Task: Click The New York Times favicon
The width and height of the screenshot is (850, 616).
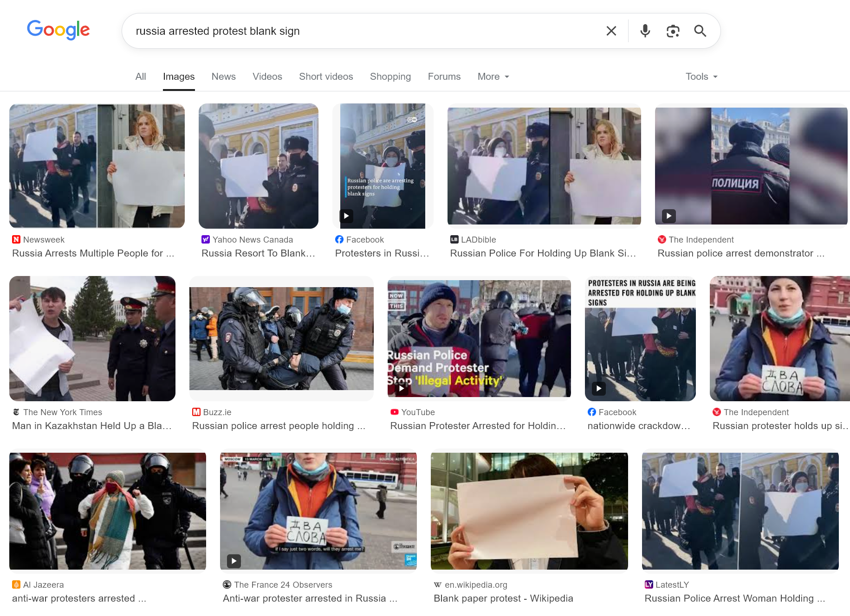Action: (x=16, y=412)
